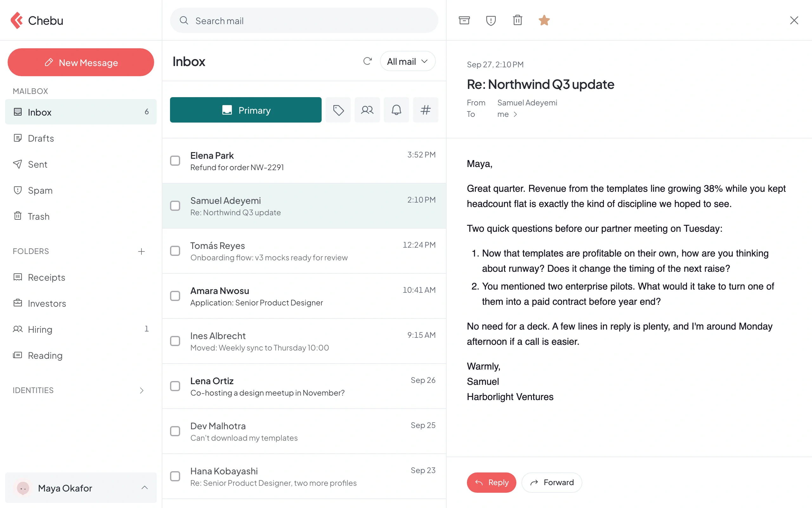Reply to Samuel's email

tap(491, 483)
